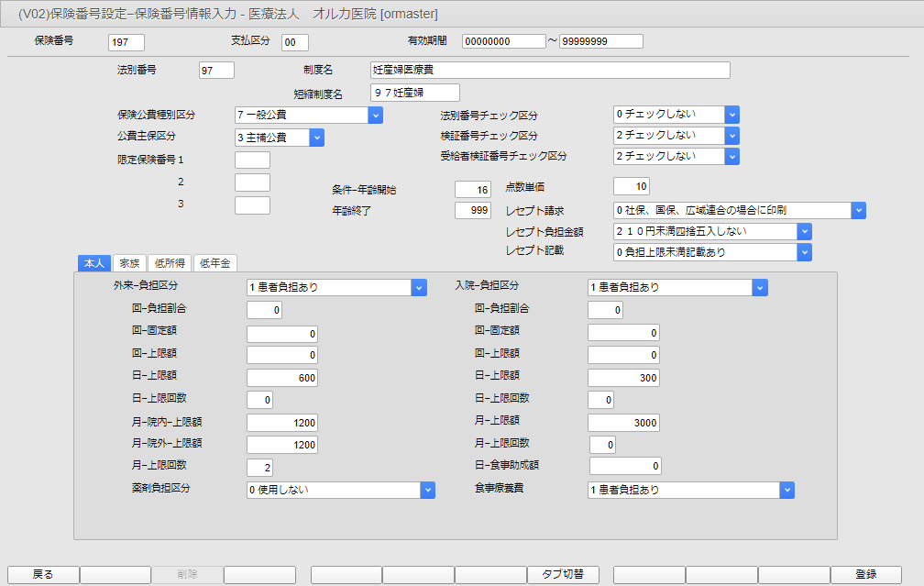The height and width of the screenshot is (586, 924).
Task: Open the 低年金 tab
Action: click(x=214, y=264)
